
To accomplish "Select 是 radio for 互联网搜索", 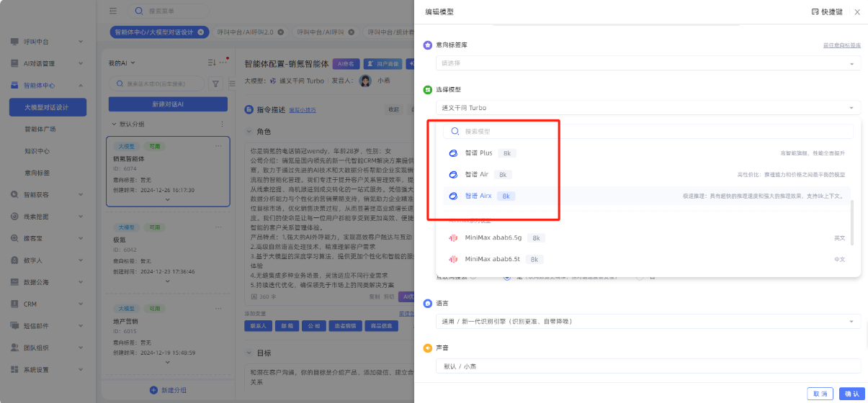I will [507, 276].
